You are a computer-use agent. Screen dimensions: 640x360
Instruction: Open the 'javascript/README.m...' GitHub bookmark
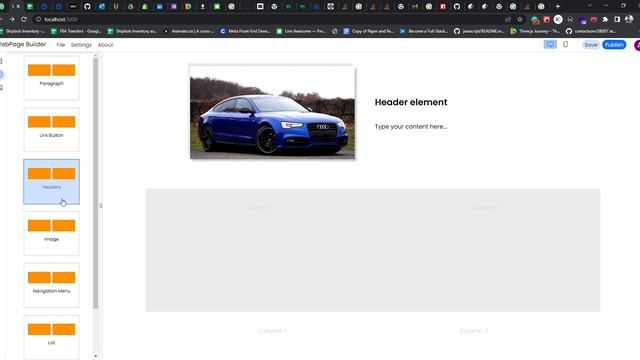click(479, 31)
